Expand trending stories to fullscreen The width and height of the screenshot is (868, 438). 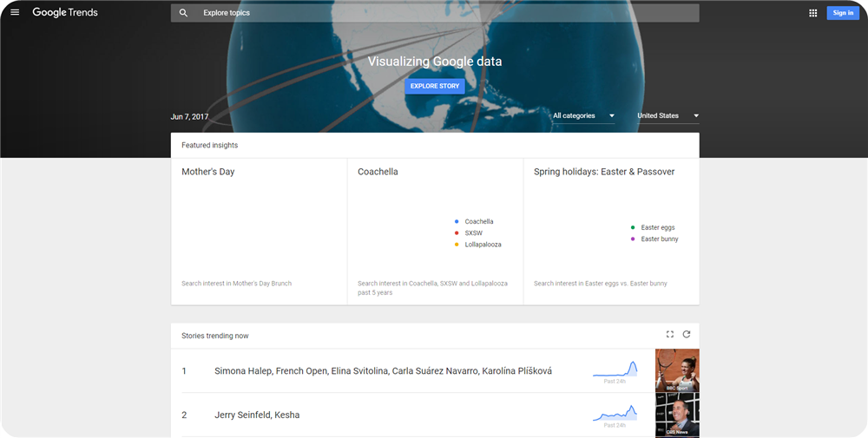pyautogui.click(x=670, y=334)
